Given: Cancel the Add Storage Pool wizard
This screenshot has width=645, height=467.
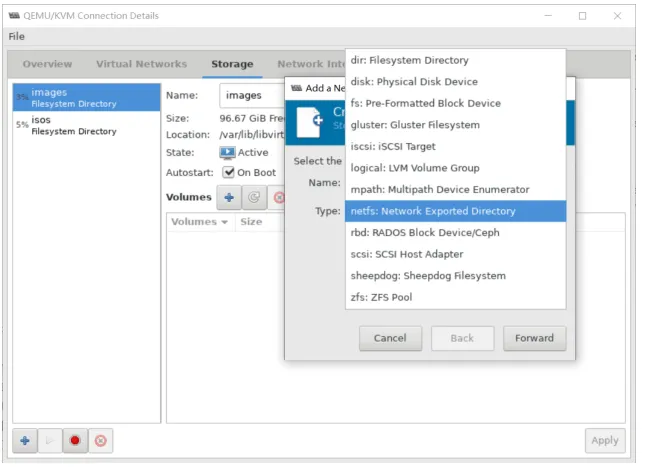Looking at the screenshot, I should (x=390, y=338).
